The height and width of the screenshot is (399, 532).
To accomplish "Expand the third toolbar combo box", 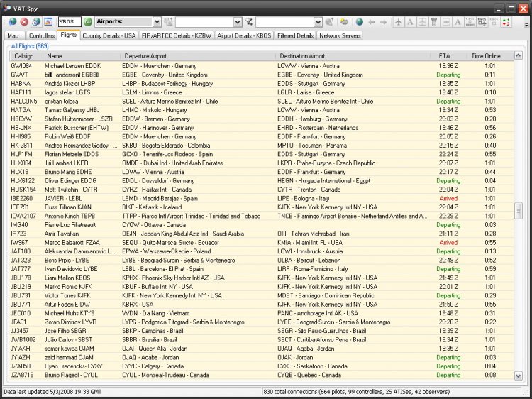I will pyautogui.click(x=318, y=22).
